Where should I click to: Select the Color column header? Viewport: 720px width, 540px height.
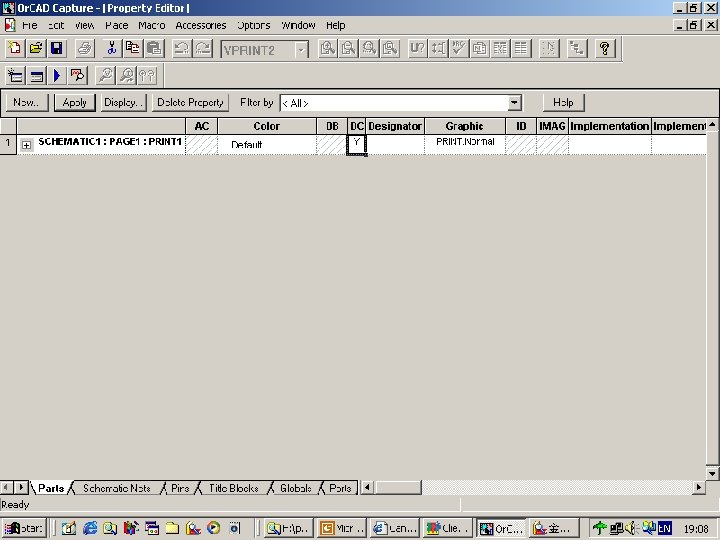[x=267, y=126]
